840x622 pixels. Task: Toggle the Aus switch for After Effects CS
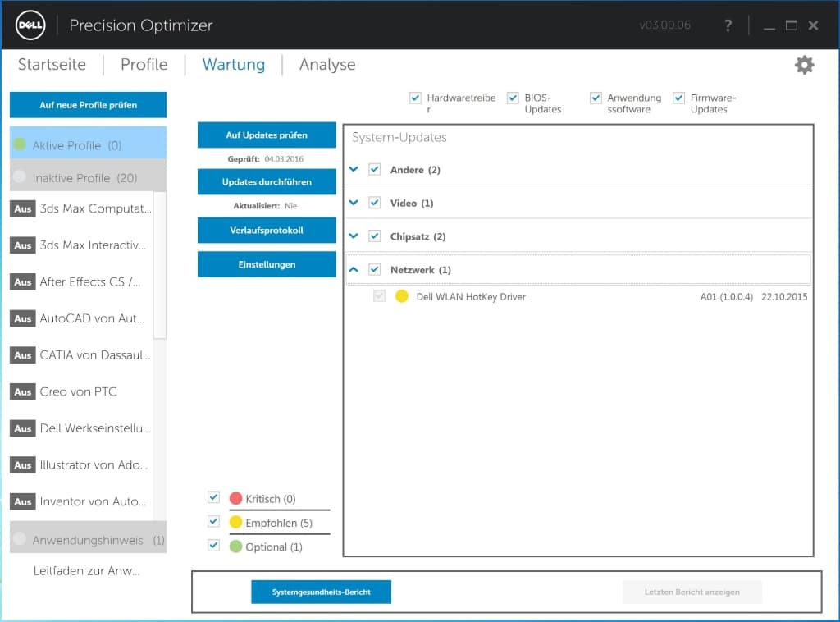click(22, 281)
